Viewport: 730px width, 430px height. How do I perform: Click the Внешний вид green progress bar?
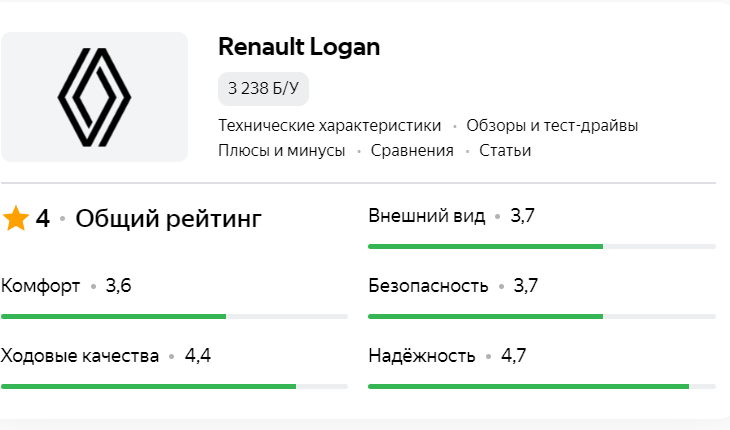pyautogui.click(x=542, y=246)
